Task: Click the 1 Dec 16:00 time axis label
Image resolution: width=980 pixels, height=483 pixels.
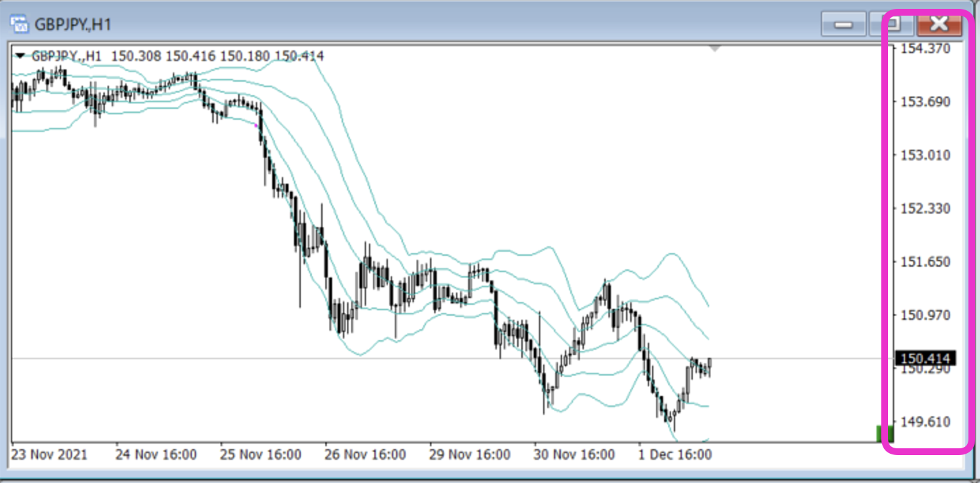Action: click(x=675, y=454)
